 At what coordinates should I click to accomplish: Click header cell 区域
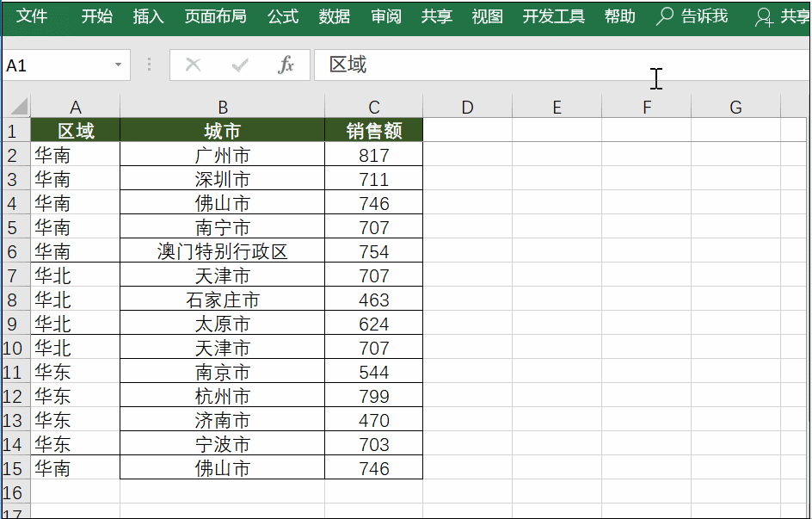coord(76,130)
